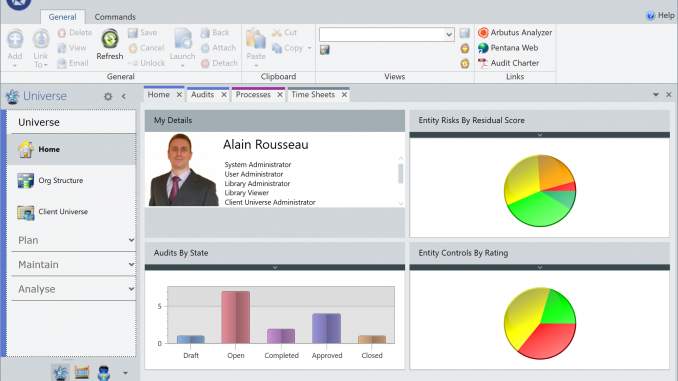Expand Entity Risks By Residual Score options

click(540, 135)
